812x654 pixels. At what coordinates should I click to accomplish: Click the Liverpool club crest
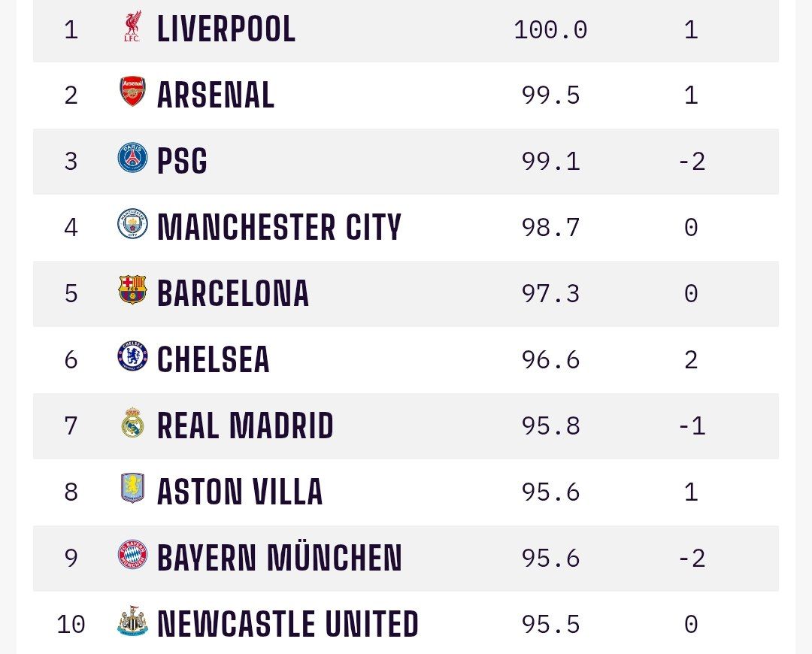pyautogui.click(x=132, y=28)
